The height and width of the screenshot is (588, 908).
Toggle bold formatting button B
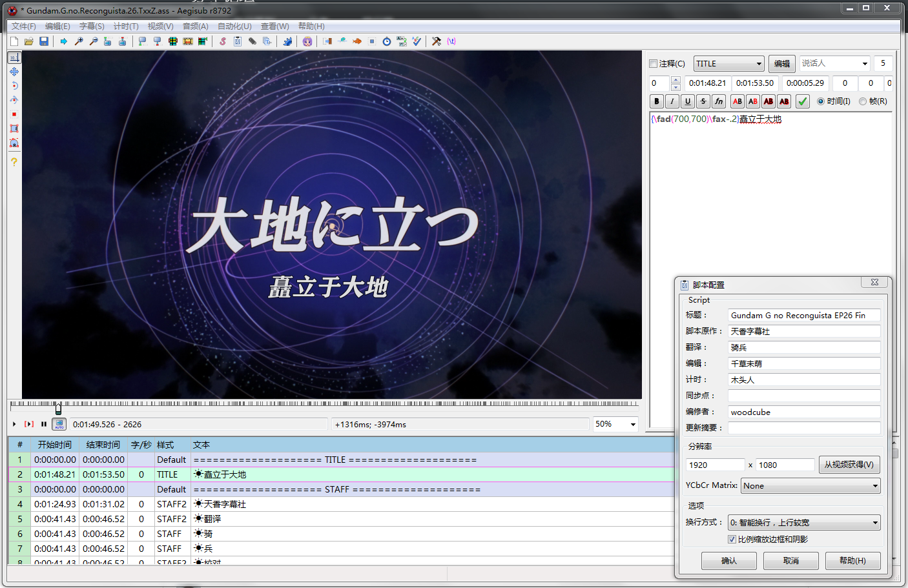click(x=657, y=101)
